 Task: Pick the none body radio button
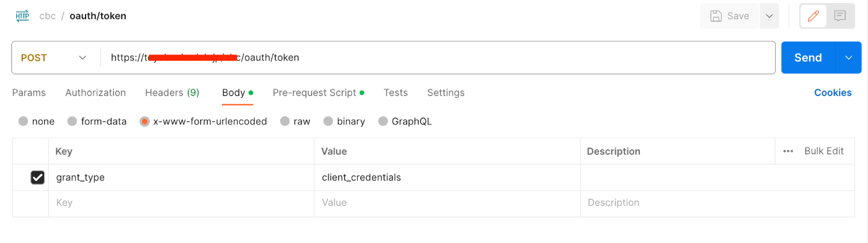(x=24, y=122)
